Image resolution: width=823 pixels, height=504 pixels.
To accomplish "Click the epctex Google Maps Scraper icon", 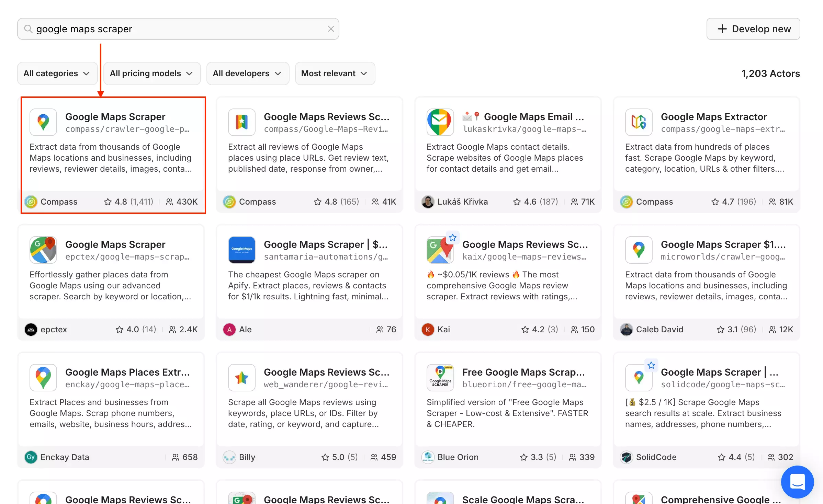I will 43,250.
